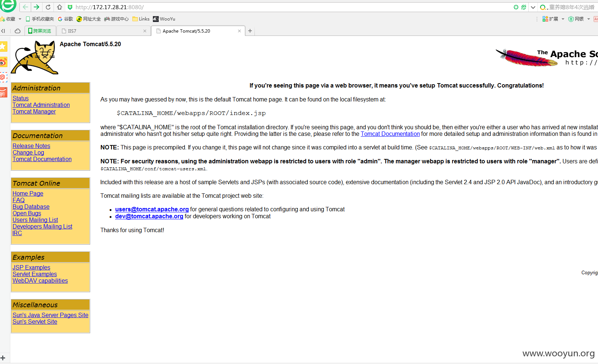Viewport: 598px width, 364px height.
Task: Click the dev@tomcat.apache.org email link
Action: pos(149,216)
